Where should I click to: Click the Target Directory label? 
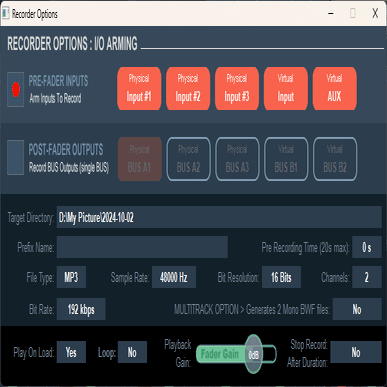(31, 218)
